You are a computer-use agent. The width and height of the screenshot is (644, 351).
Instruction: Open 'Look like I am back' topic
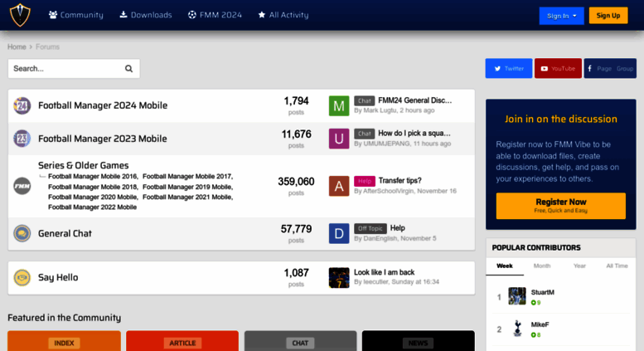pyautogui.click(x=384, y=272)
